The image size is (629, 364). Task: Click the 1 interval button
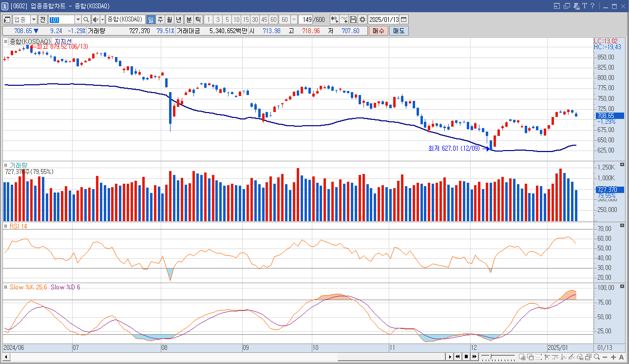pyautogui.click(x=209, y=19)
